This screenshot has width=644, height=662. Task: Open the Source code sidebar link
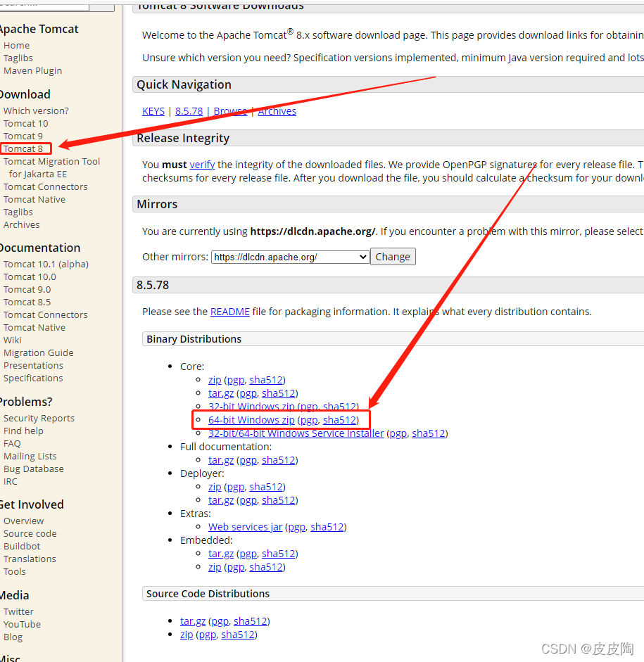coord(30,533)
